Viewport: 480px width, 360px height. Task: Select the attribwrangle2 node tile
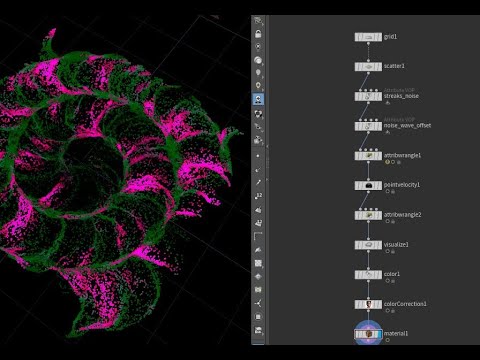(368, 215)
